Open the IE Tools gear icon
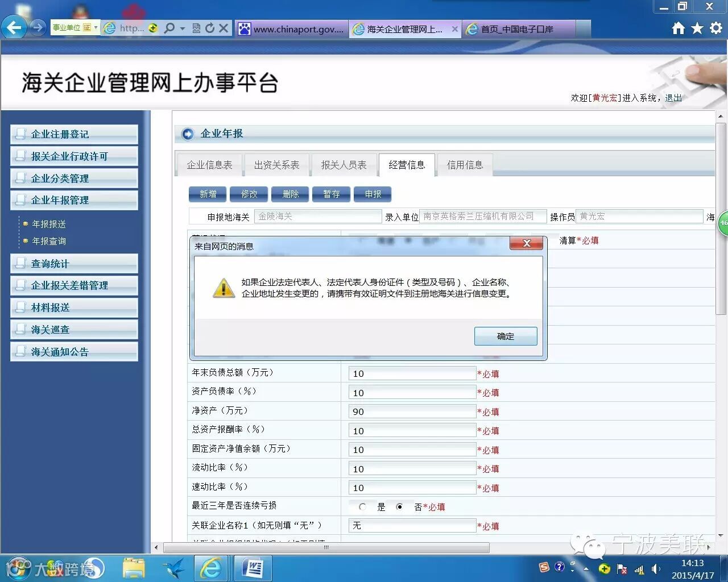This screenshot has height=582, width=728. click(x=716, y=28)
